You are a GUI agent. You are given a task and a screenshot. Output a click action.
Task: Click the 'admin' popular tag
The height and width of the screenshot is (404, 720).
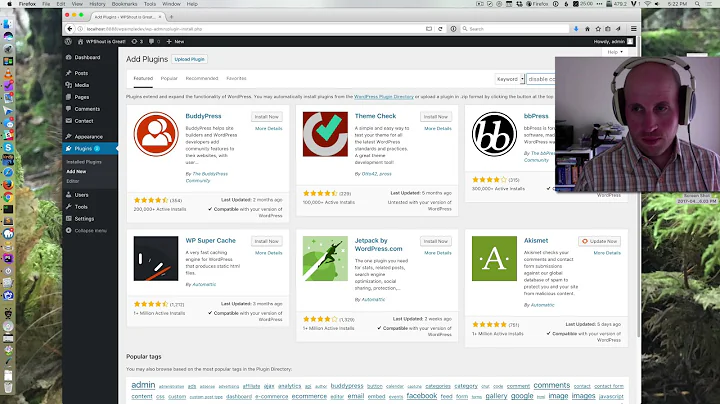click(143, 385)
